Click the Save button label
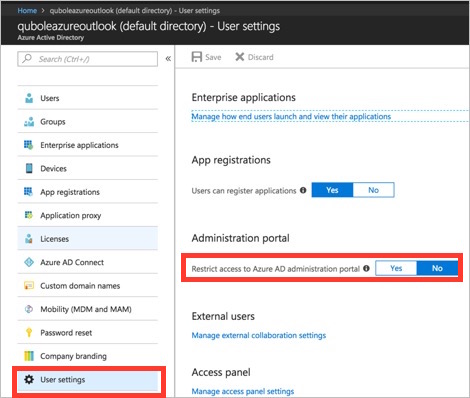 [213, 57]
